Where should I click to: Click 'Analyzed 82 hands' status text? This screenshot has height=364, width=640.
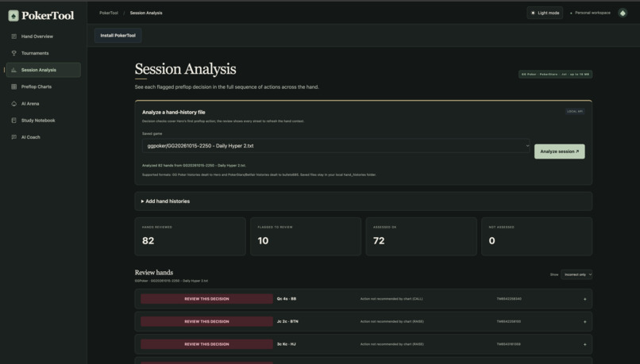click(x=194, y=166)
